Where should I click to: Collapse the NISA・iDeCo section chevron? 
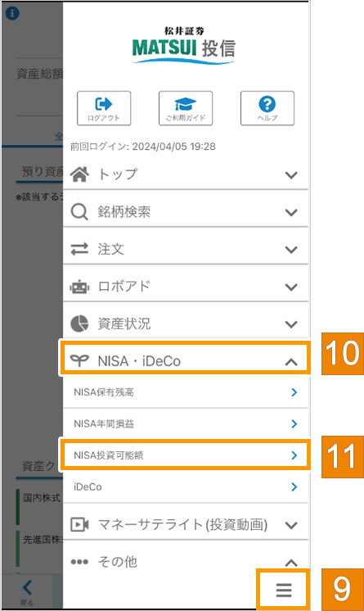tap(291, 362)
